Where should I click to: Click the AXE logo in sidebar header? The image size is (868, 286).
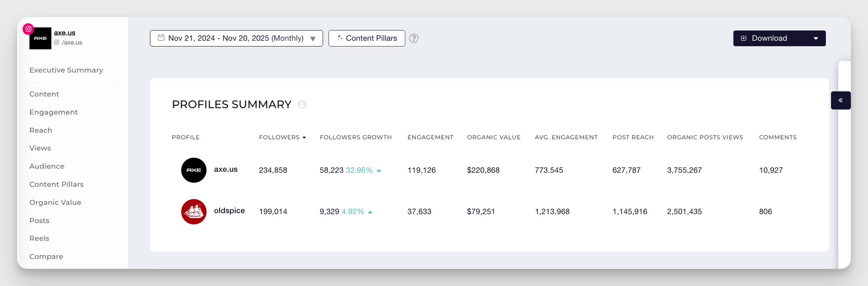[40, 39]
